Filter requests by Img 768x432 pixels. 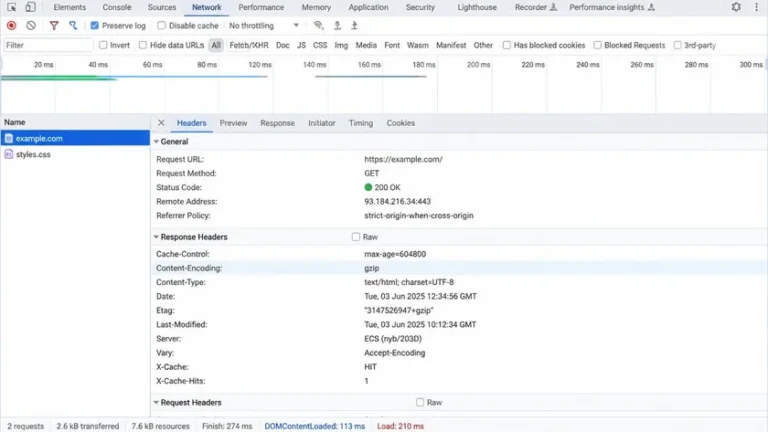coord(341,45)
